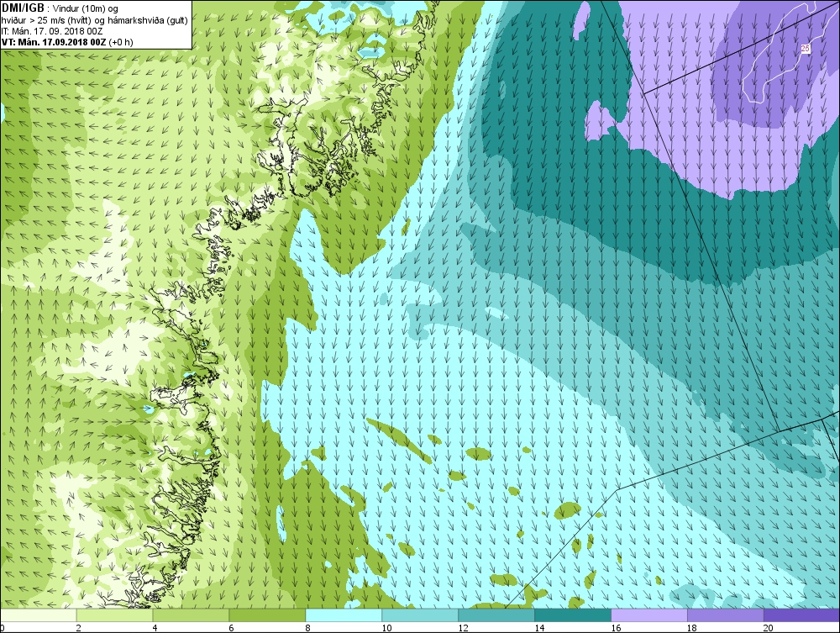Click the '12' scale tick label

(464, 628)
